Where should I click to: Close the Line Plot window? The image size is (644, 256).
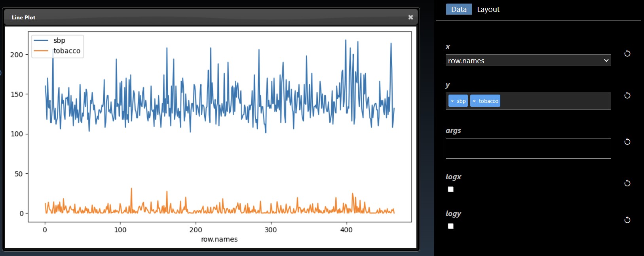click(x=410, y=17)
